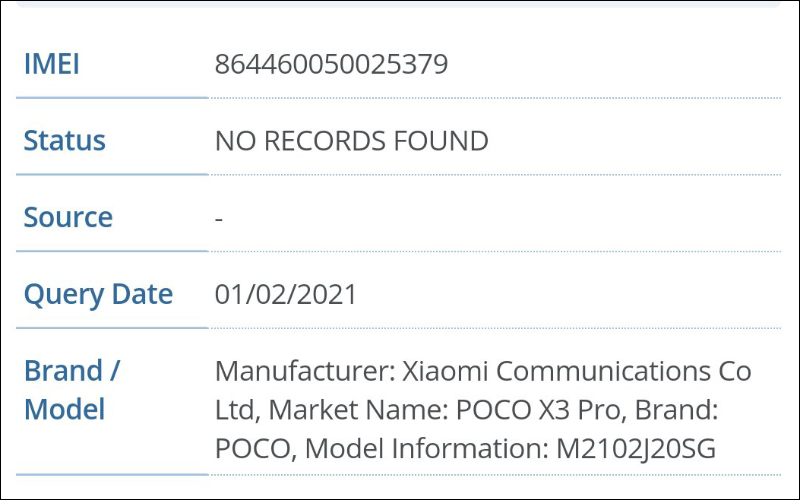Click the dash value in Source row

pos(219,218)
